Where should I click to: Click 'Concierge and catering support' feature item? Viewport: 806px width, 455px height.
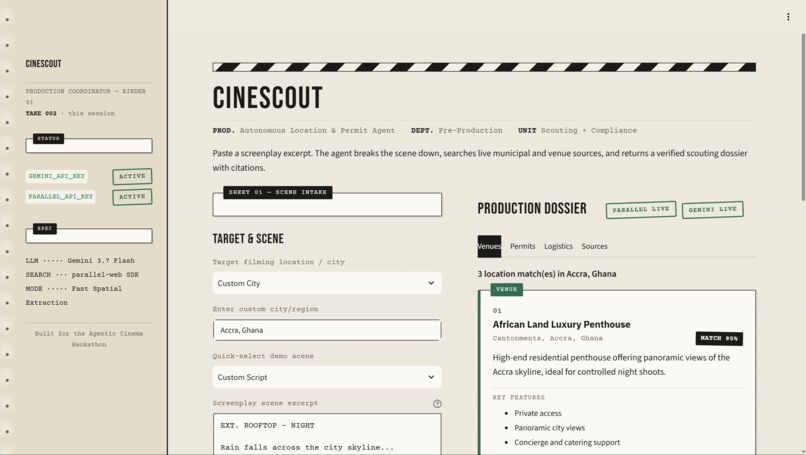click(x=567, y=442)
